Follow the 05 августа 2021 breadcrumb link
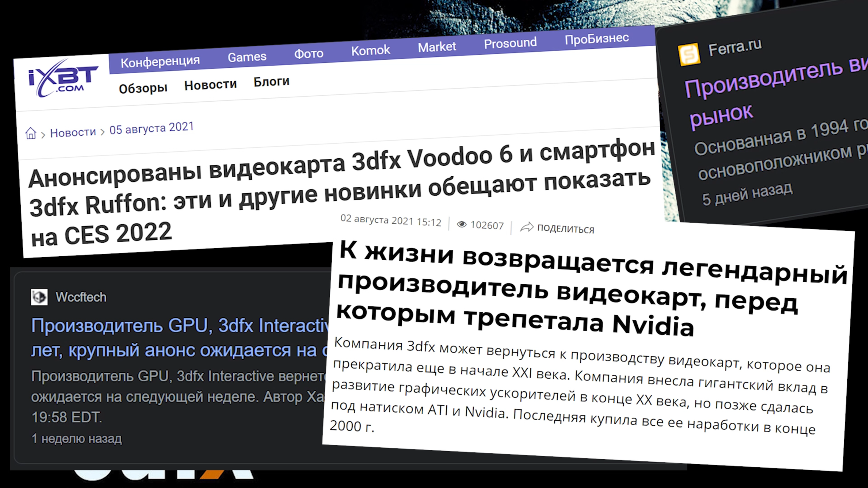This screenshot has width=868, height=488. point(151,128)
